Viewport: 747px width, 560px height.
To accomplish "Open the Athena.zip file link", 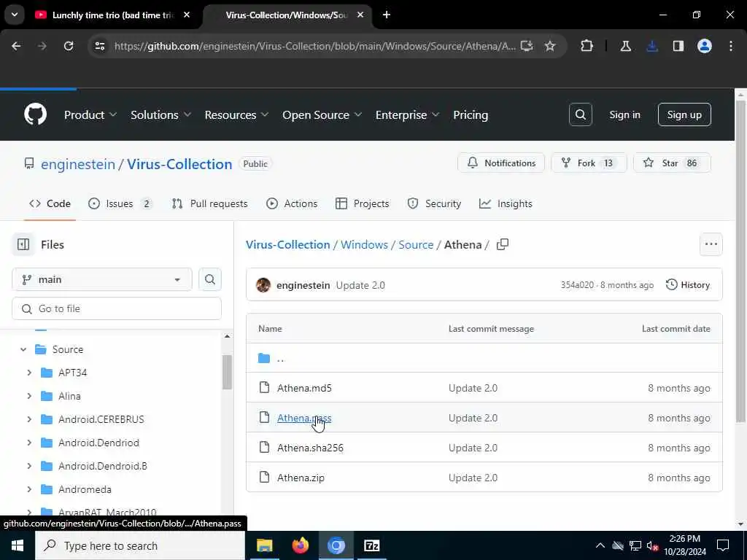I will pyautogui.click(x=301, y=478).
